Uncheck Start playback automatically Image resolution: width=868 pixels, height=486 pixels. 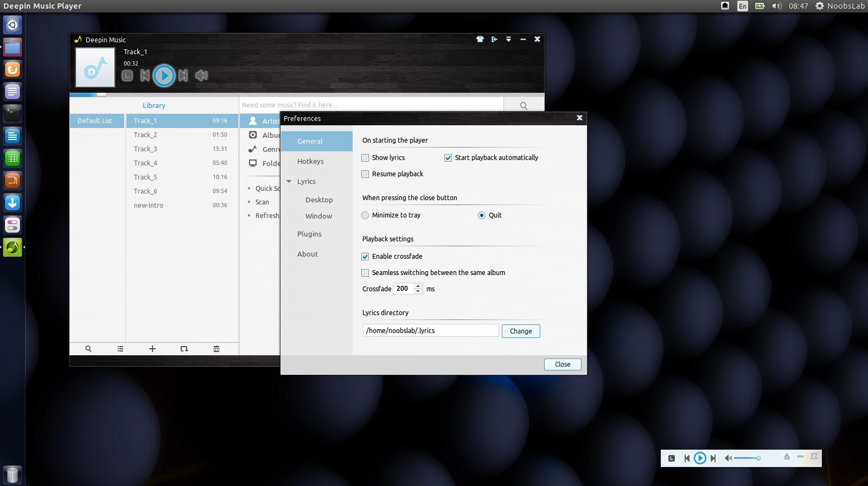tap(448, 158)
